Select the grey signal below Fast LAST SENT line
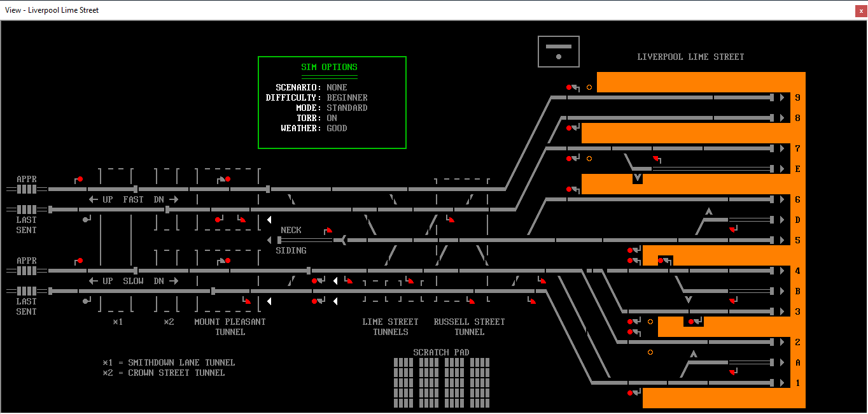 pos(85,220)
